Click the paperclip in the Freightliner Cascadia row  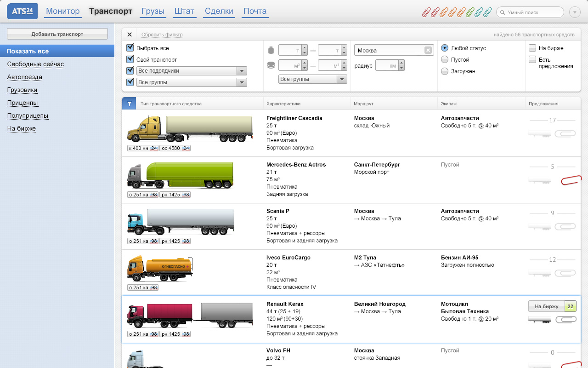pyautogui.click(x=565, y=134)
